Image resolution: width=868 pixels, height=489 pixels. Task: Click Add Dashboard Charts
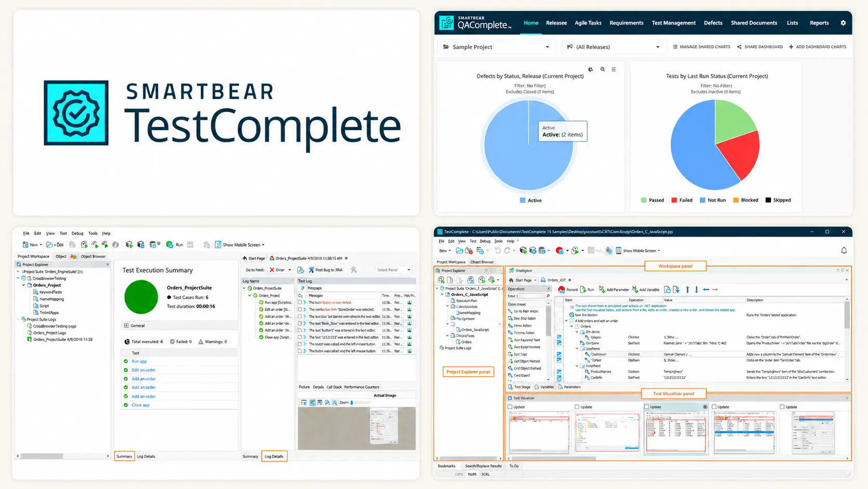(818, 47)
